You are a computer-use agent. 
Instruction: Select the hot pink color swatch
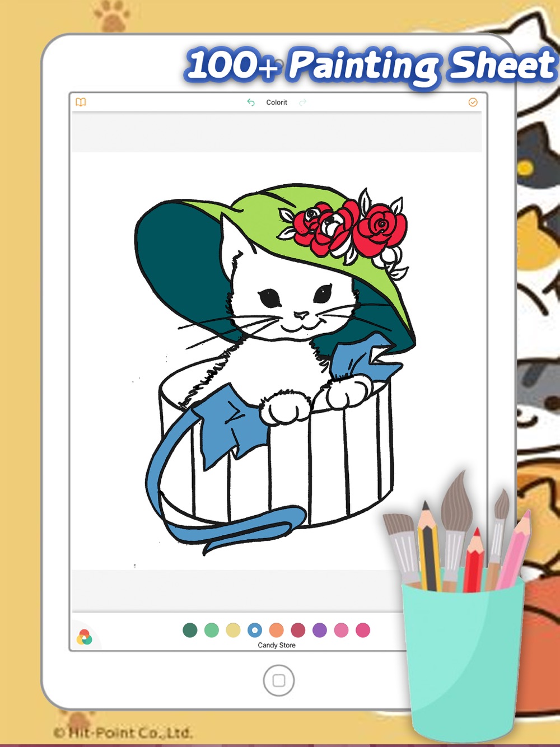coord(363,630)
